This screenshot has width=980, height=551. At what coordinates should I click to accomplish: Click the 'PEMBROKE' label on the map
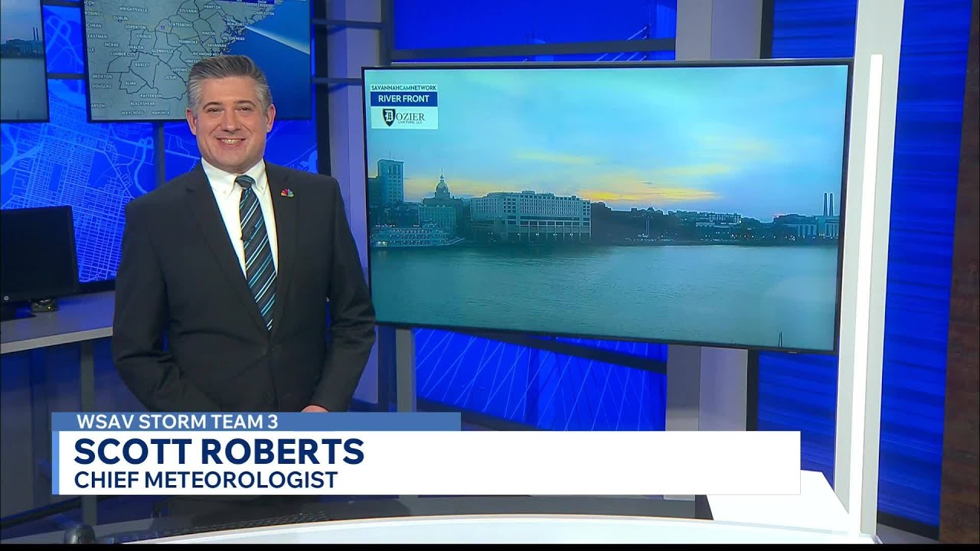coord(188,42)
